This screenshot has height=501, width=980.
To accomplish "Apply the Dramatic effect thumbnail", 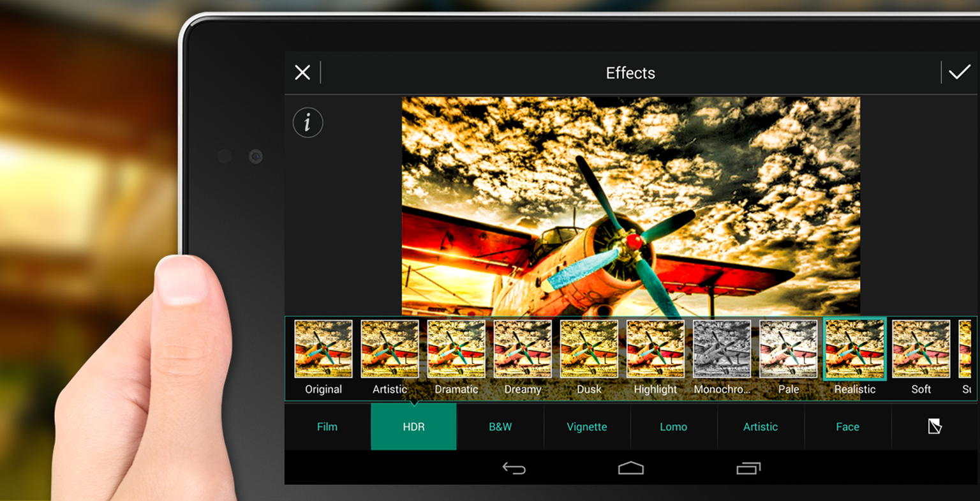I will pyautogui.click(x=456, y=349).
